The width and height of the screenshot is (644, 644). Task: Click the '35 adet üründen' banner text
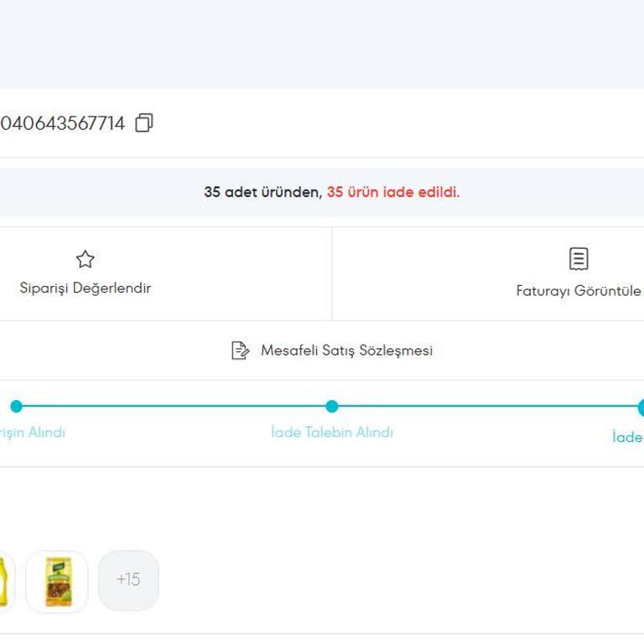[x=262, y=192]
